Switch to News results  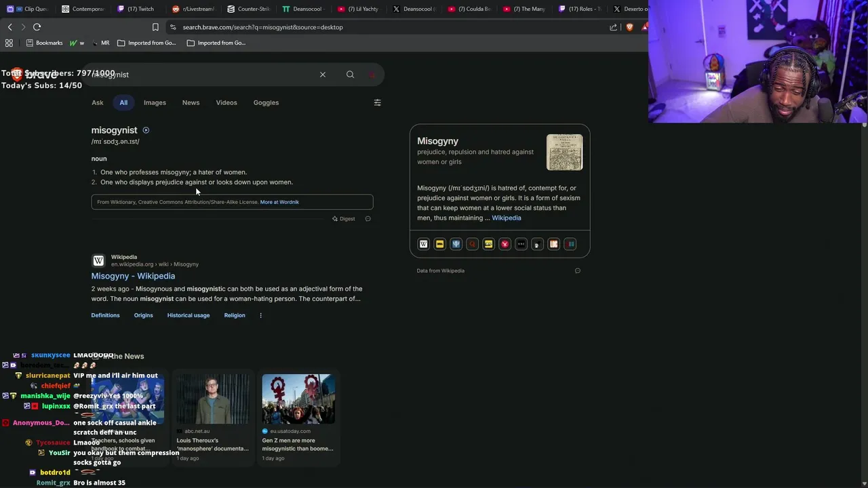(x=191, y=102)
